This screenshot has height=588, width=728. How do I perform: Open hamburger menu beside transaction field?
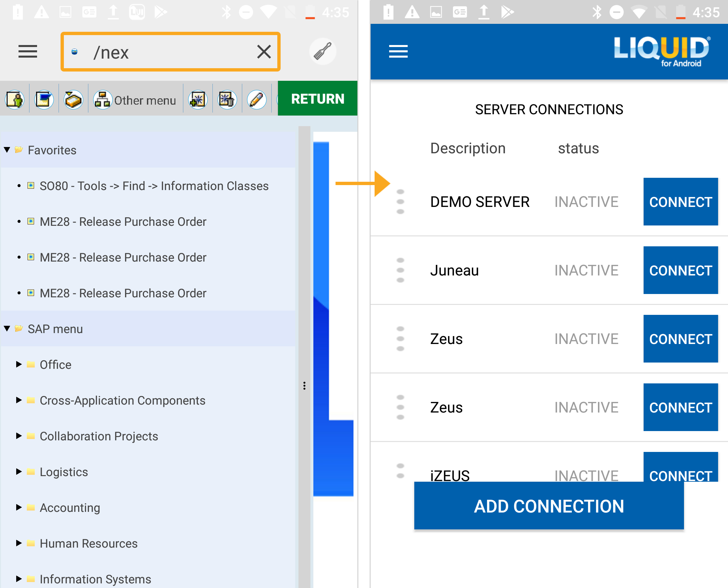[x=28, y=52]
